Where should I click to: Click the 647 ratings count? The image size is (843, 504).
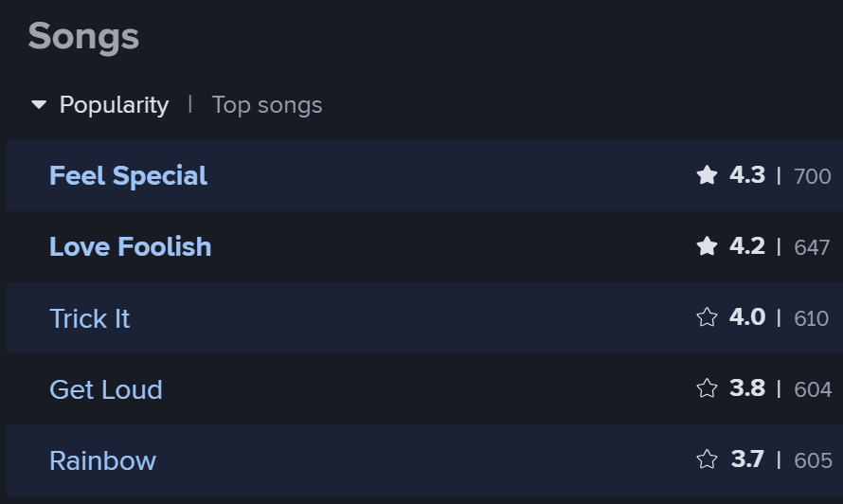(812, 247)
